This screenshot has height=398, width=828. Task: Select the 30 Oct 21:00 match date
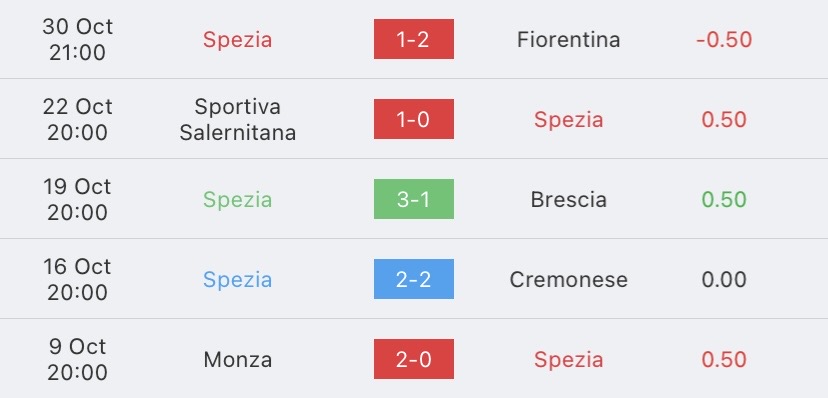point(78,40)
